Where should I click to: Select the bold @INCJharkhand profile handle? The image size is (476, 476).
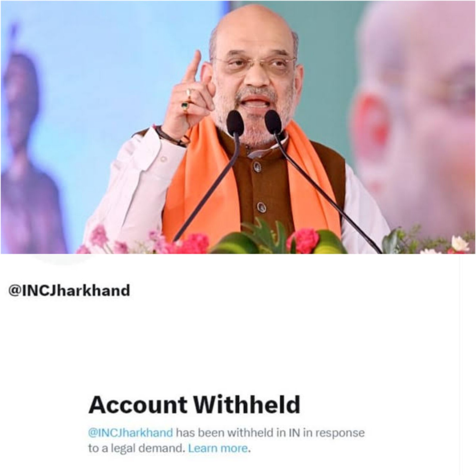coord(69,290)
